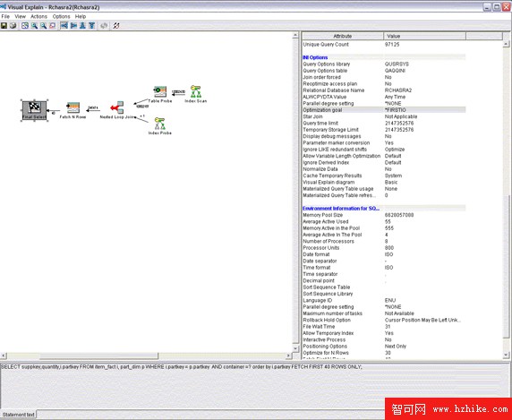This screenshot has height=420, width=512.
Task: Select the Index Probe node
Action: [x=159, y=126]
